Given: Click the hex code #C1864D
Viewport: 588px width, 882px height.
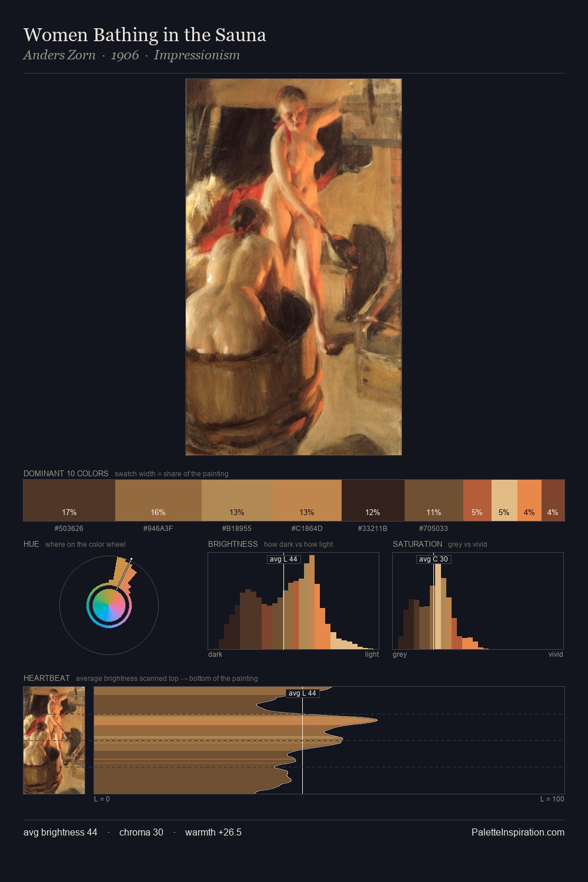Looking at the screenshot, I should (307, 529).
